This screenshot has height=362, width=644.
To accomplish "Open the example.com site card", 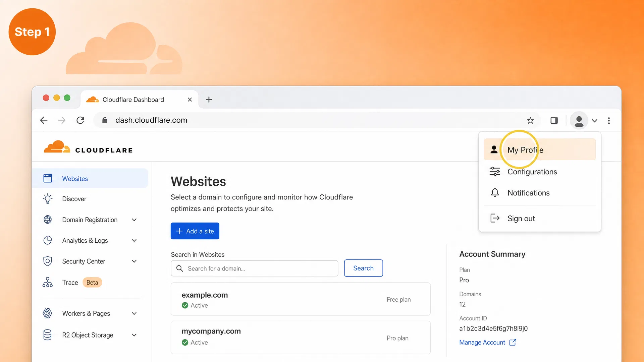I will click(x=301, y=299).
